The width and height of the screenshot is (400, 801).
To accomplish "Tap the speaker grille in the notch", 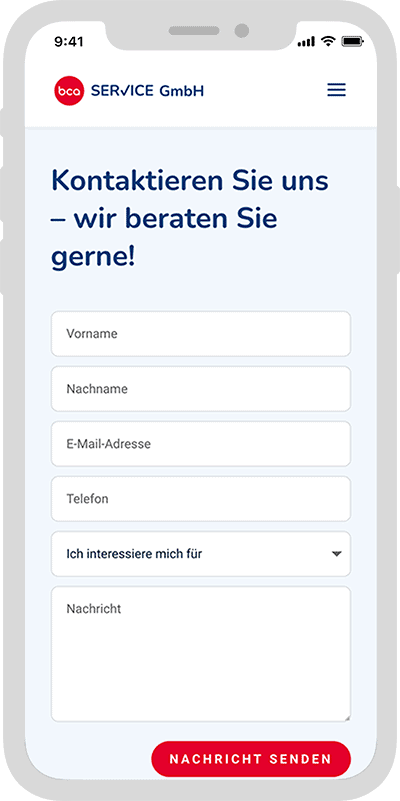I will (x=194, y=31).
